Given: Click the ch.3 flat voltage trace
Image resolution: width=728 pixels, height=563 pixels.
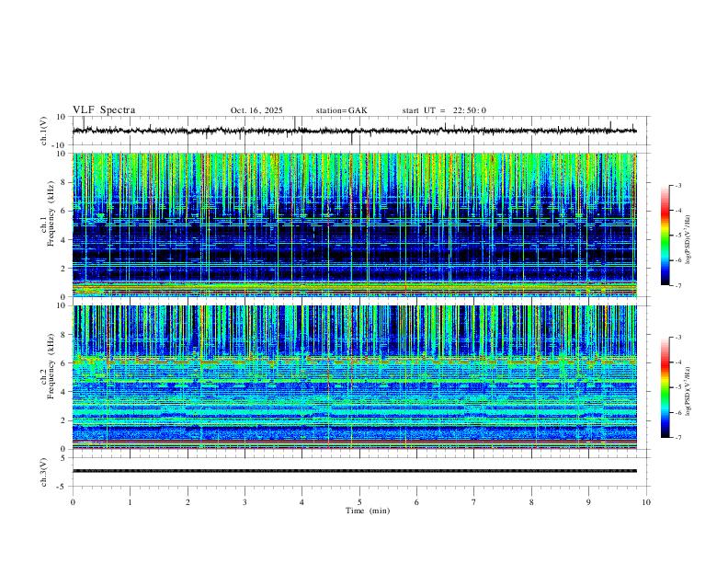Looking at the screenshot, I should 355,471.
